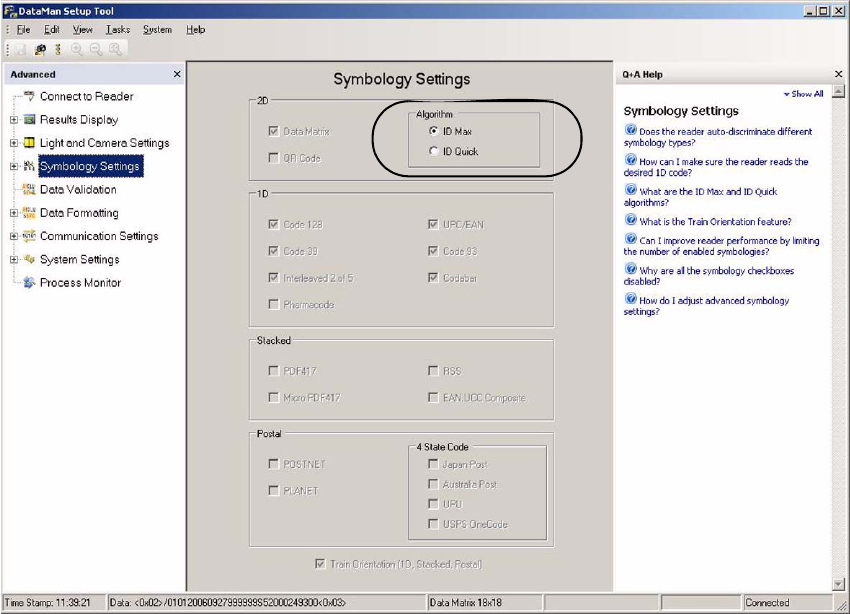Enable the QR Code checkbox

tap(274, 158)
